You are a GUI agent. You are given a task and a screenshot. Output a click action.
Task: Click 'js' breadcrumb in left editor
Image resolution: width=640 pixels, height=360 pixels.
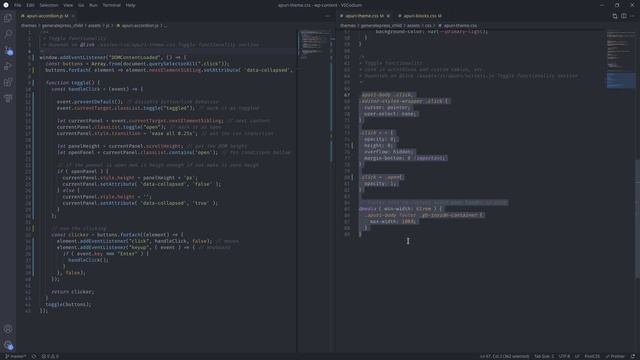[108, 25]
